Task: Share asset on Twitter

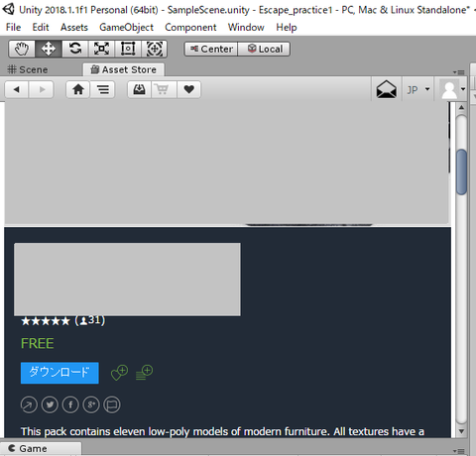Action: point(50,404)
